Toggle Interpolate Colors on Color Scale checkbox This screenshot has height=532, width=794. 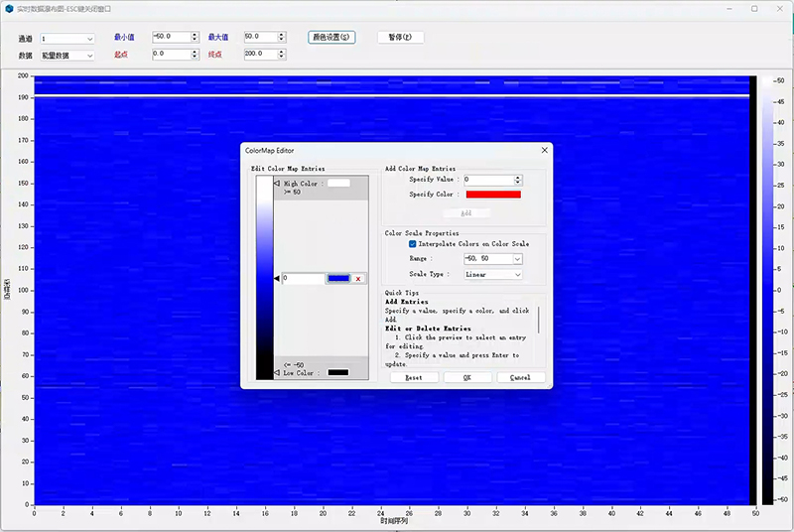click(x=413, y=243)
